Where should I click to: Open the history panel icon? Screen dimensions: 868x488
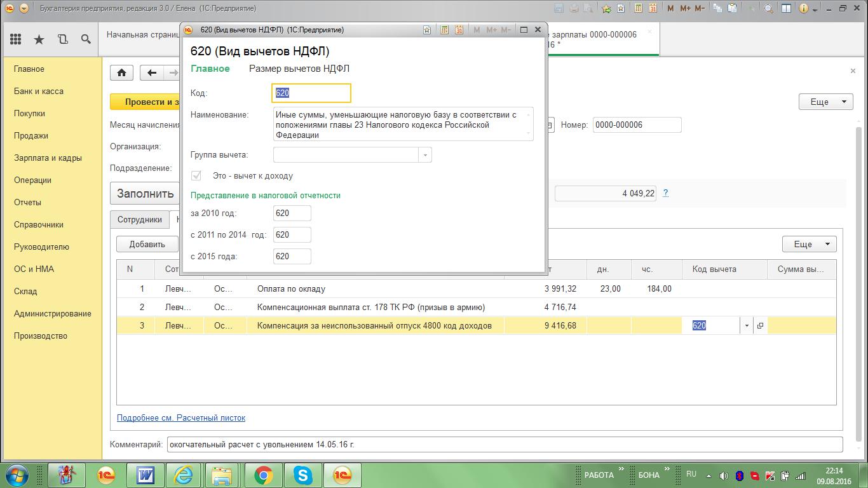(x=62, y=39)
